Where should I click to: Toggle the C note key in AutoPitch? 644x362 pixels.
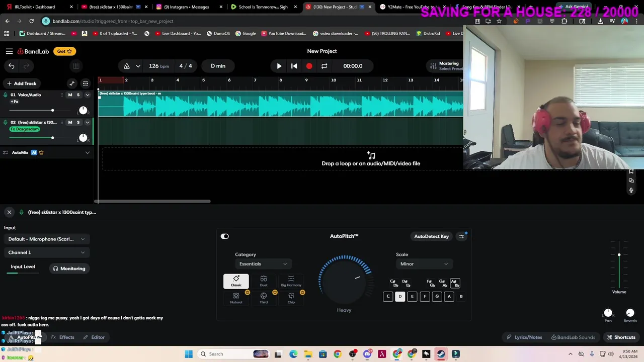click(388, 297)
